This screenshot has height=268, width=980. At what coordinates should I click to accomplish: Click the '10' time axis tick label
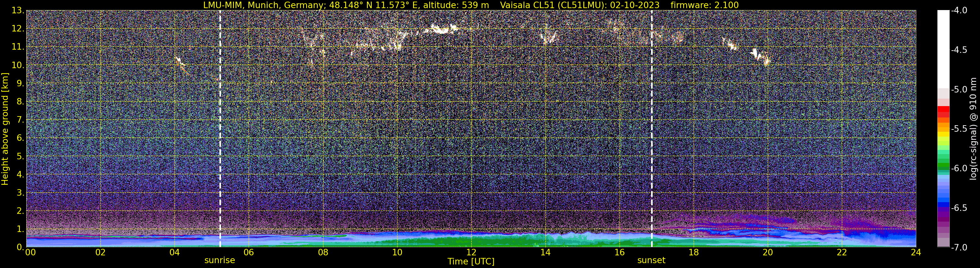pyautogui.click(x=397, y=252)
